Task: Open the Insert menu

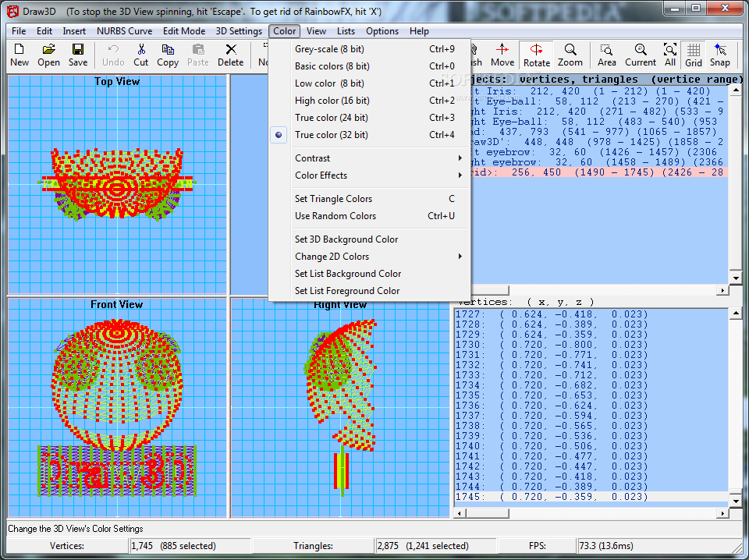Action: 74,31
